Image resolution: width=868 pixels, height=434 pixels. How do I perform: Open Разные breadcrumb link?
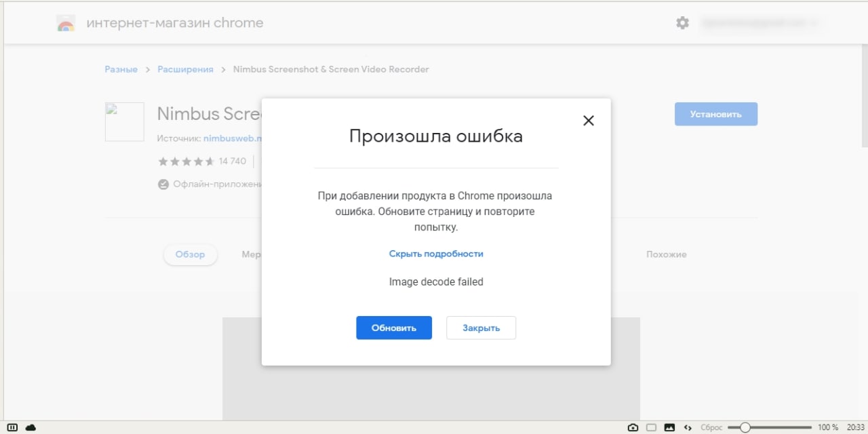click(121, 69)
